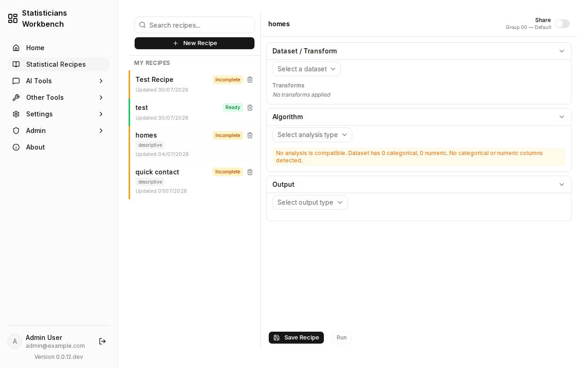The image size is (588, 368).
Task: Click the Statisticians Workbench logo icon
Action: (13, 18)
